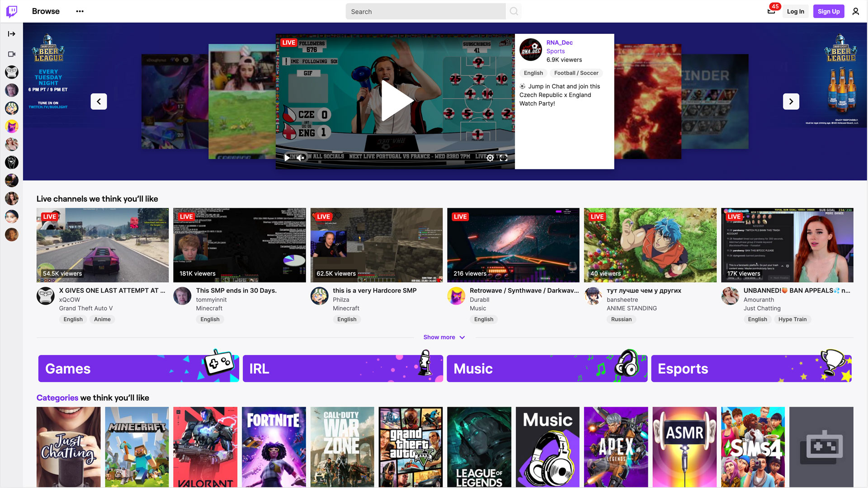Click the Log In button
868x488 pixels.
[795, 11]
